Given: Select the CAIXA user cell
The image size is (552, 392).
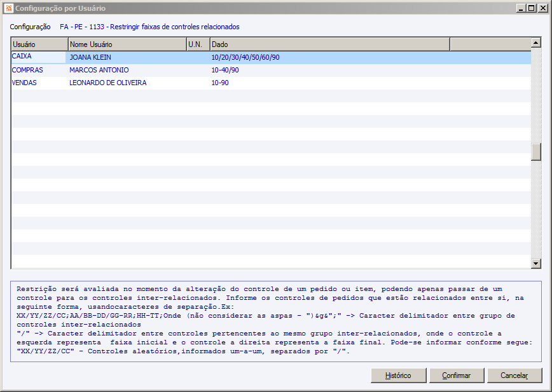Looking at the screenshot, I should coord(38,57).
